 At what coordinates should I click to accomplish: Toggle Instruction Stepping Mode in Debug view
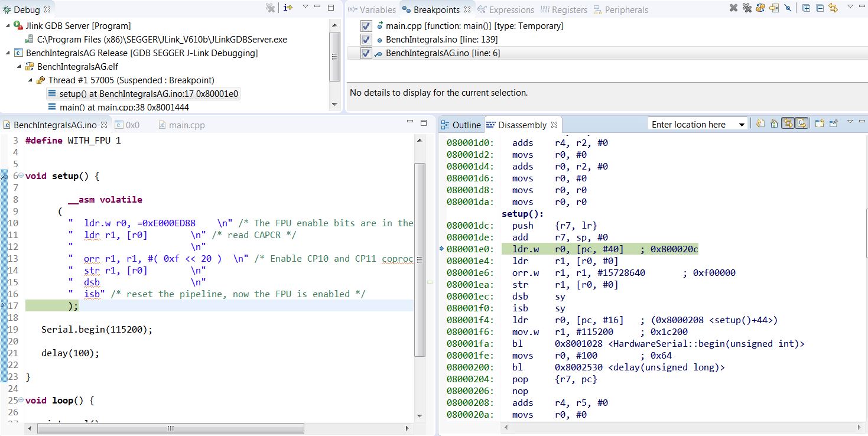288,8
